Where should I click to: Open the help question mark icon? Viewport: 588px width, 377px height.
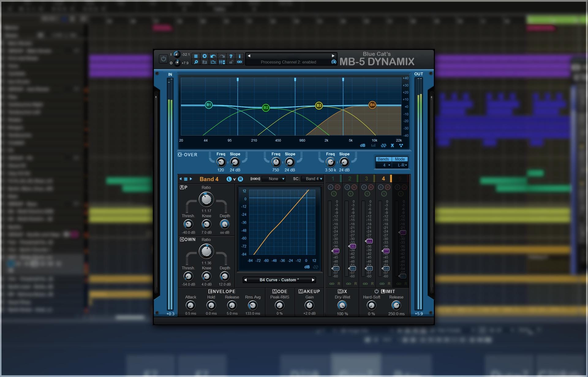[x=231, y=56]
